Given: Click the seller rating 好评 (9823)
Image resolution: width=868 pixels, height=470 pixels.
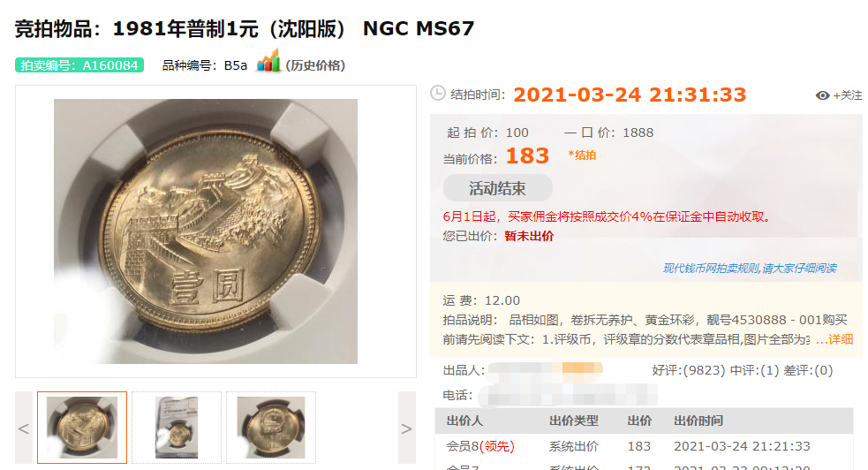Looking at the screenshot, I should click(689, 370).
